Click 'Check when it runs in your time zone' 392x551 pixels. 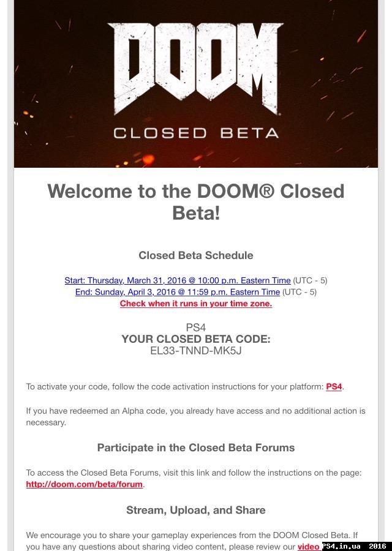pos(196,304)
